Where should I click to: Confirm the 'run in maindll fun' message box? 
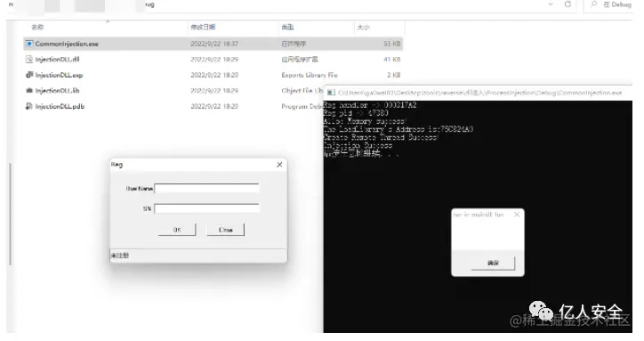(x=493, y=263)
